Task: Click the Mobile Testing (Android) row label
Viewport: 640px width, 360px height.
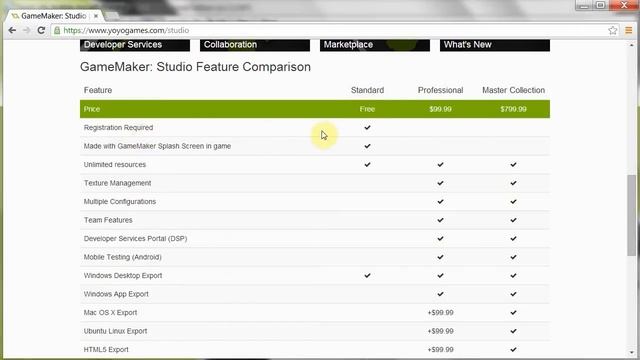Action: tap(123, 257)
